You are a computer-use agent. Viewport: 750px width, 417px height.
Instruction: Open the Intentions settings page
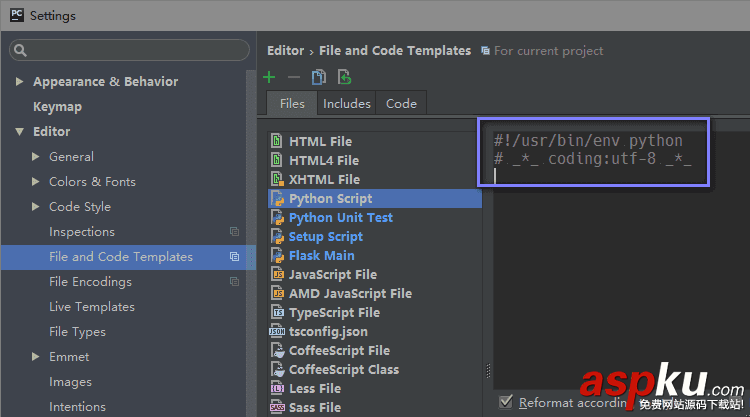click(77, 406)
